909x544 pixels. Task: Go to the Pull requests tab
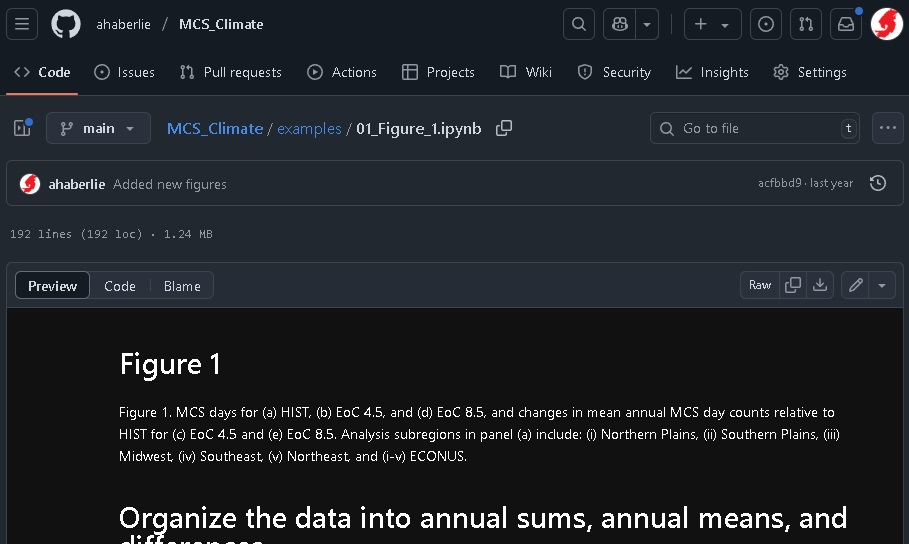[x=231, y=72]
